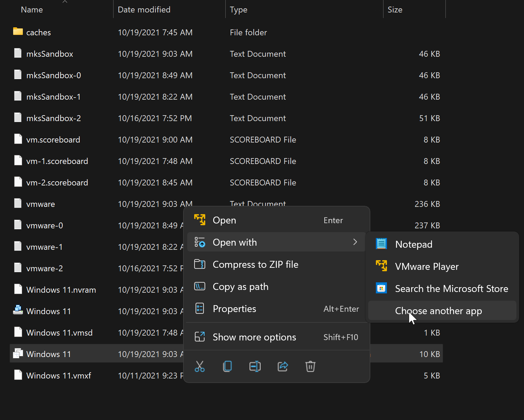This screenshot has width=524, height=420.
Task: Click the Show more options icon
Action: click(x=200, y=337)
